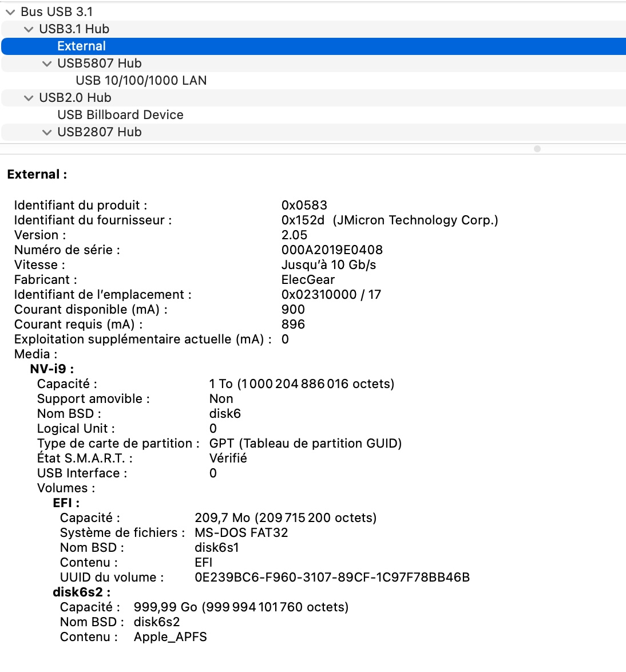Image resolution: width=626 pixels, height=672 pixels.
Task: Click BSD name value disk6
Action: pyautogui.click(x=225, y=414)
